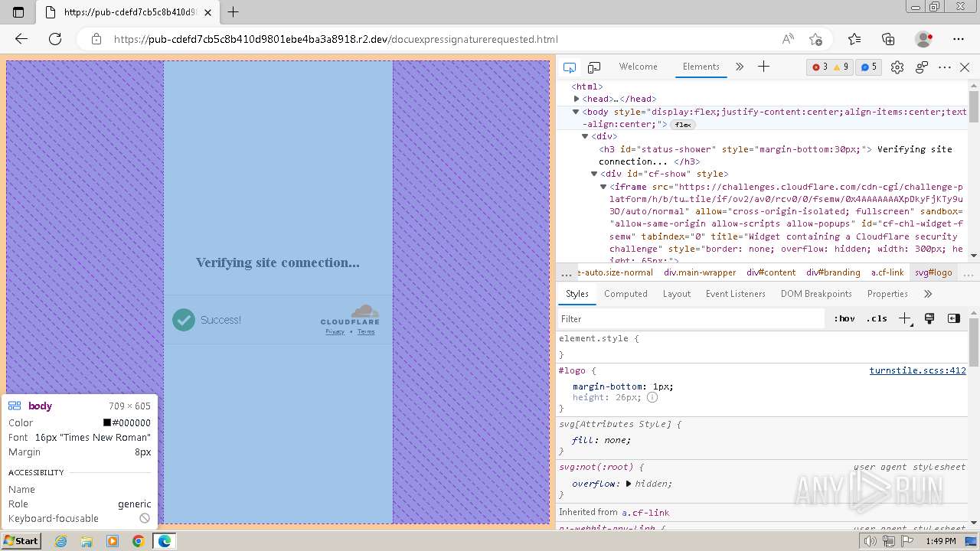Open the Styles pane tab

577,294
